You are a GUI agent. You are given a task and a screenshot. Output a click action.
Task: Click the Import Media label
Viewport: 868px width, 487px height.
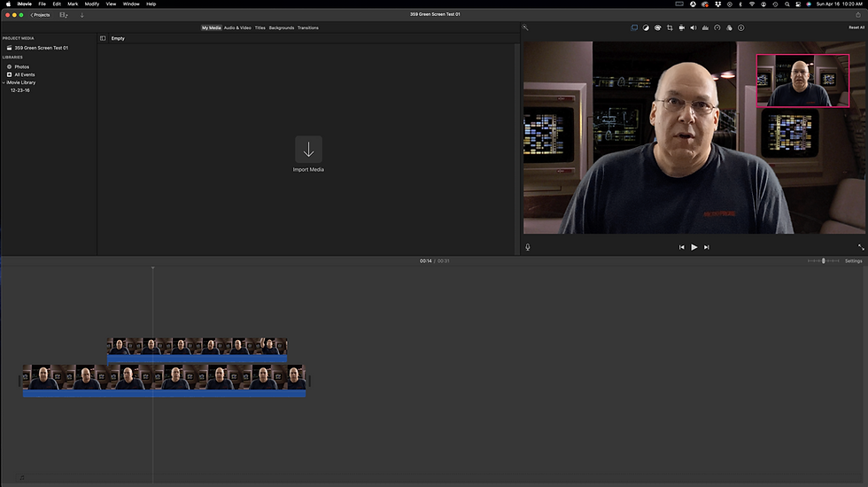click(308, 170)
